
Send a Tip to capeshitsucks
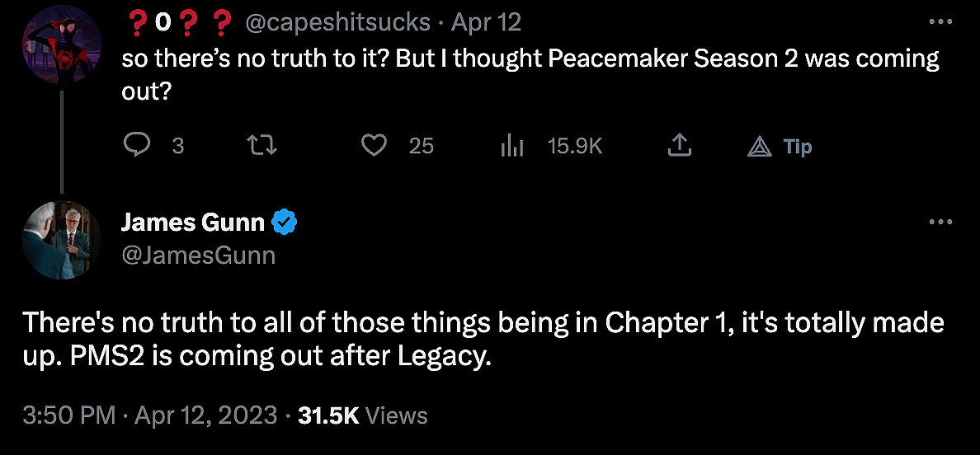(780, 147)
